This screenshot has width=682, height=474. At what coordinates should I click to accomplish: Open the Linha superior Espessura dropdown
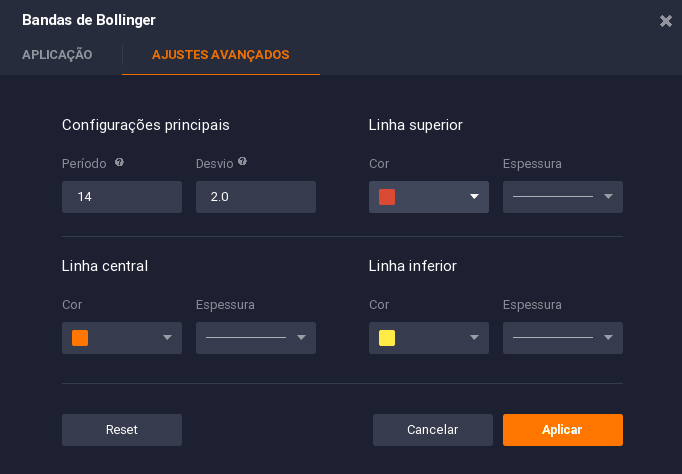(563, 197)
